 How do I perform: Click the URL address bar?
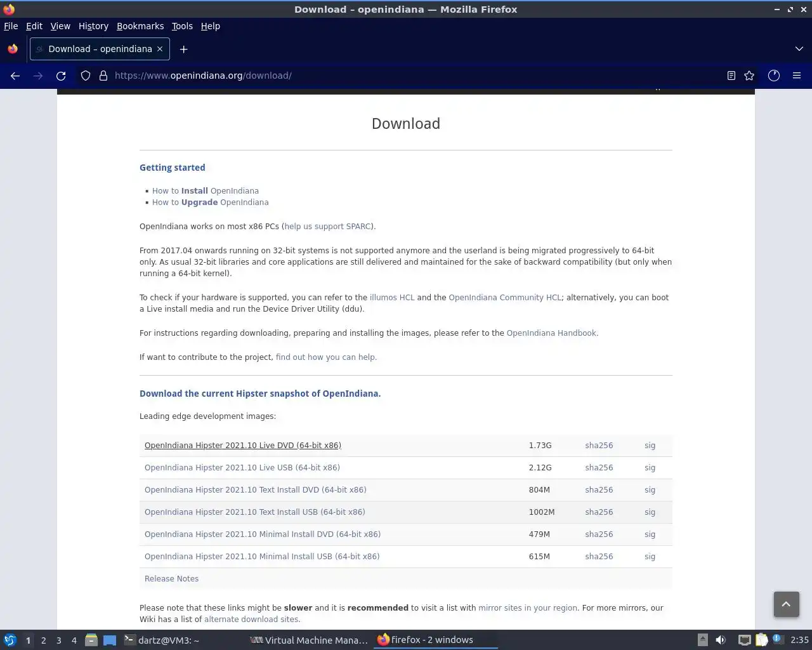(x=406, y=76)
